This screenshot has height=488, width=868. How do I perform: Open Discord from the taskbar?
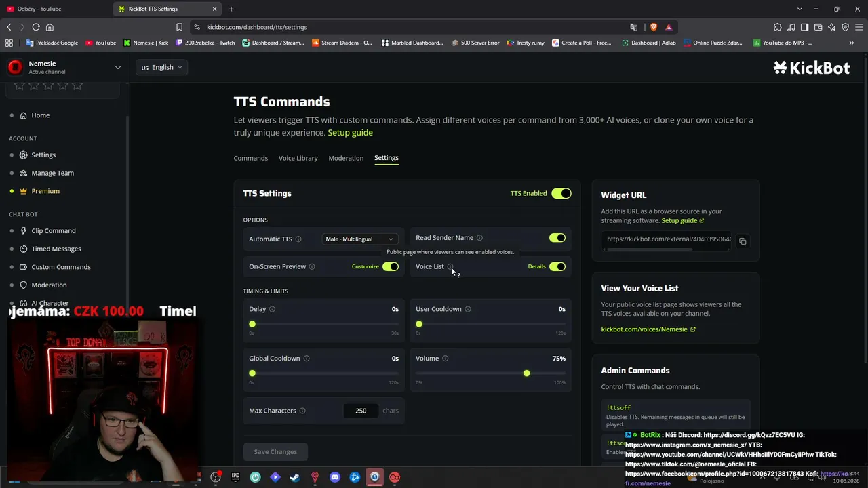335,477
